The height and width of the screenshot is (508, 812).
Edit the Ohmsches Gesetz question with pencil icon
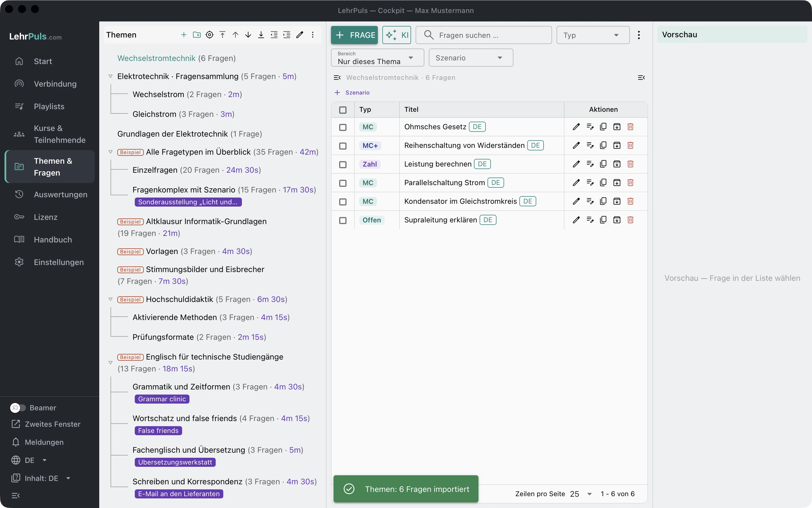click(576, 127)
